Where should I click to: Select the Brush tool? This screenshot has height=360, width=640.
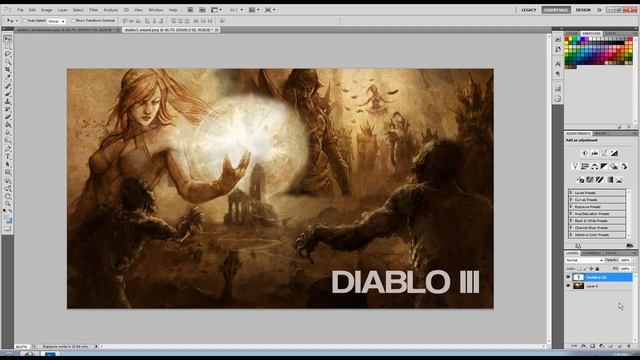point(8,94)
